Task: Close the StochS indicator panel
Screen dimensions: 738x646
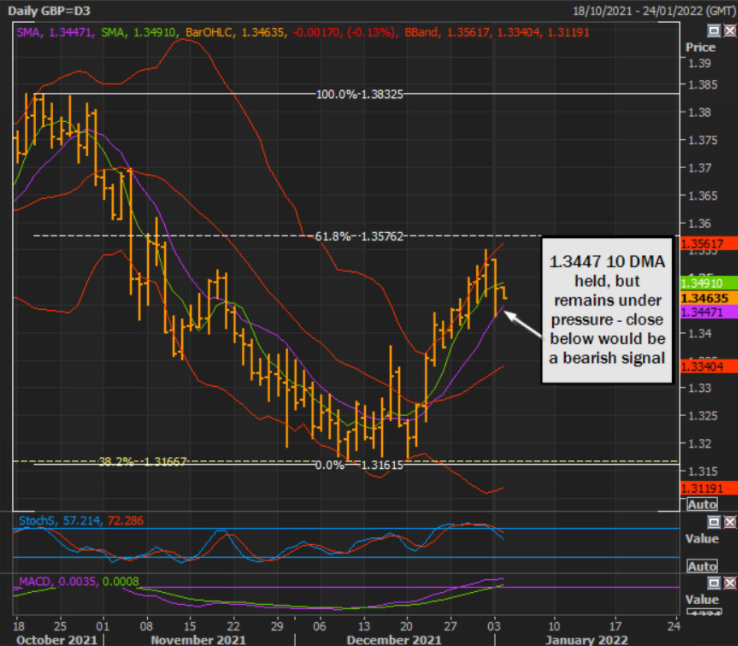Action: click(729, 522)
